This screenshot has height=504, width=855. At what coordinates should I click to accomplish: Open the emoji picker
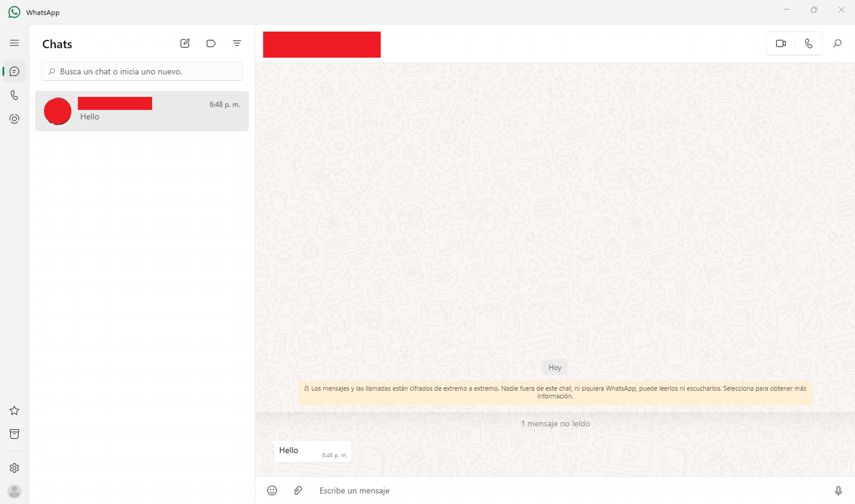pyautogui.click(x=272, y=490)
